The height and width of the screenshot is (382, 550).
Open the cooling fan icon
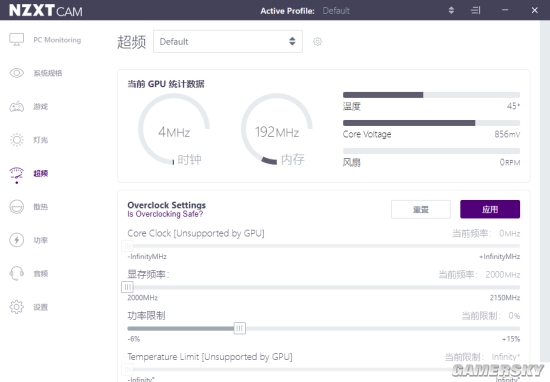16,207
